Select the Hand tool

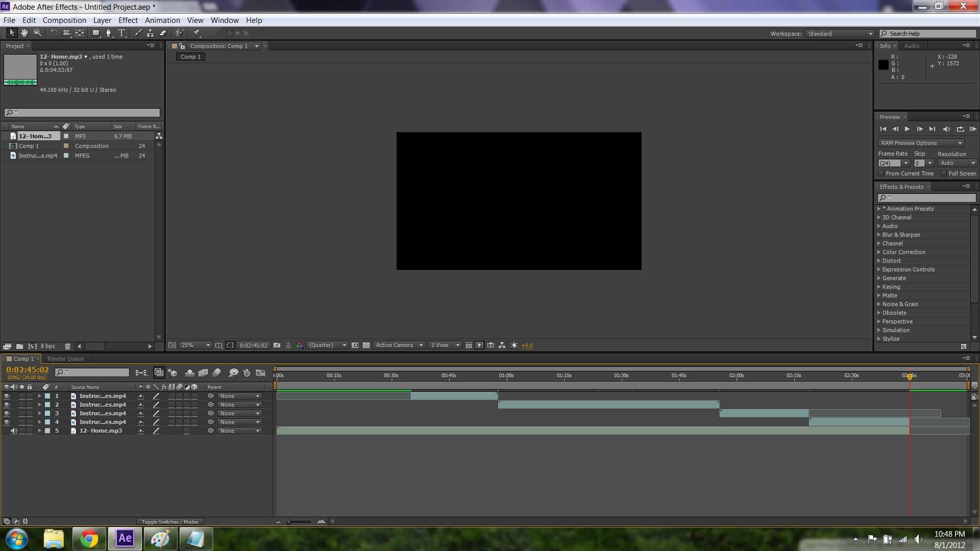pyautogui.click(x=24, y=33)
